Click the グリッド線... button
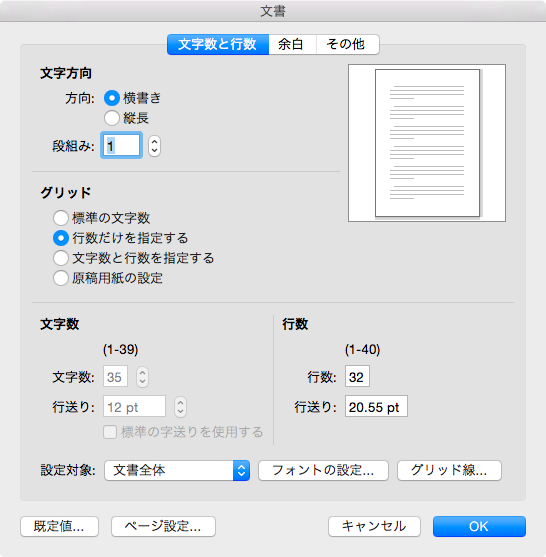Image resolution: width=546 pixels, height=557 pixels. tap(449, 470)
